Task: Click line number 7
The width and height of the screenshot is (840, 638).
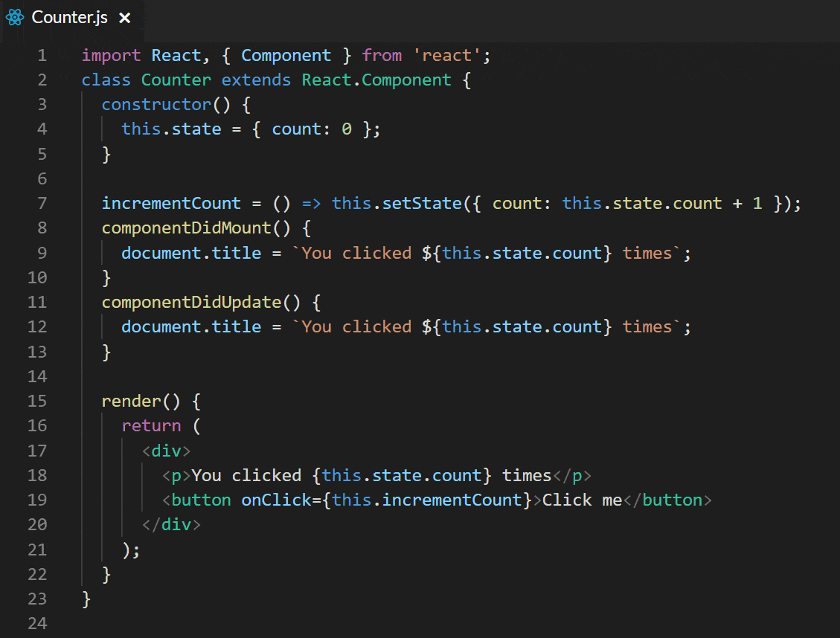Action: [x=42, y=203]
